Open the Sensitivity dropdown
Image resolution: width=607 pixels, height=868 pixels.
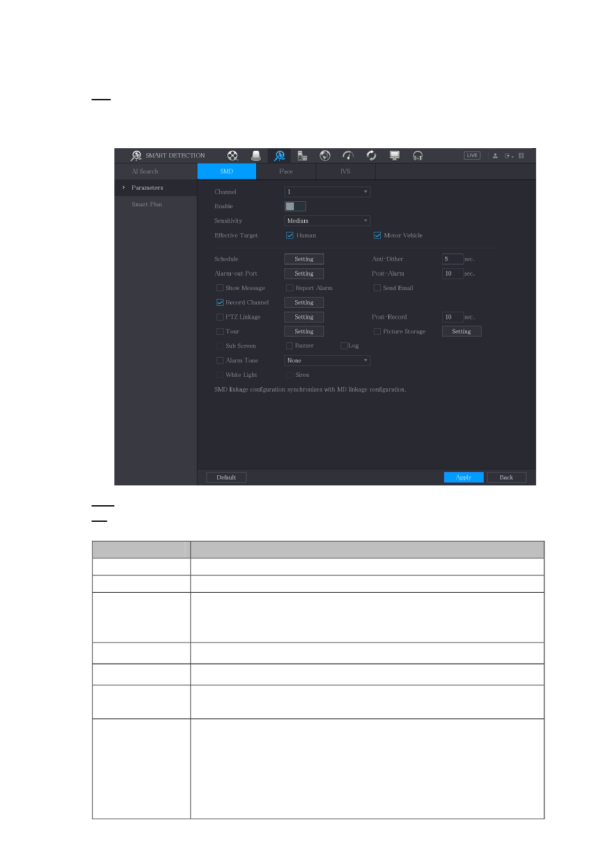[327, 221]
